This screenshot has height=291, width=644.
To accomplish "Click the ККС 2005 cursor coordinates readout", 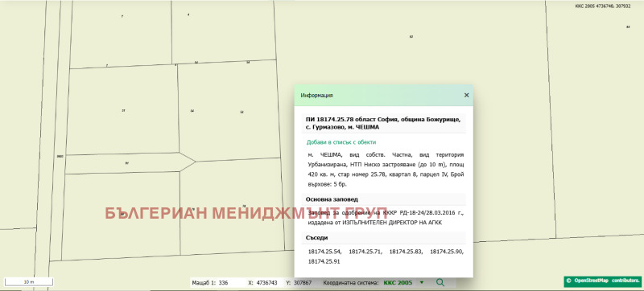I will coord(602,6).
